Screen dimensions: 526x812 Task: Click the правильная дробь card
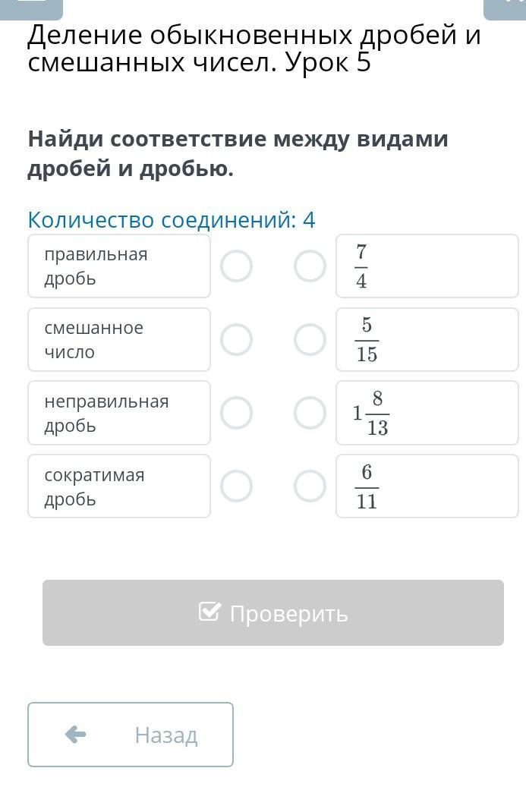[119, 266]
